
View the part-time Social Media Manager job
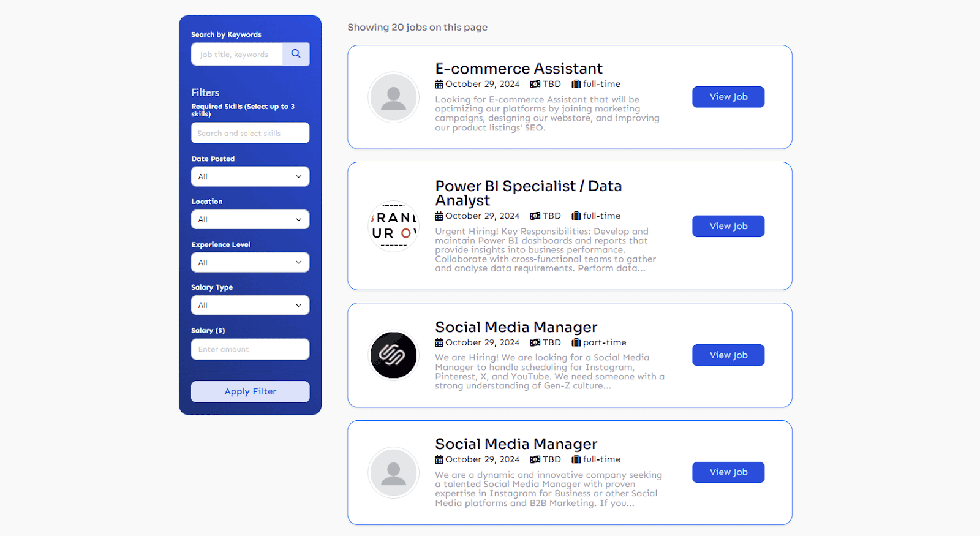tap(728, 355)
